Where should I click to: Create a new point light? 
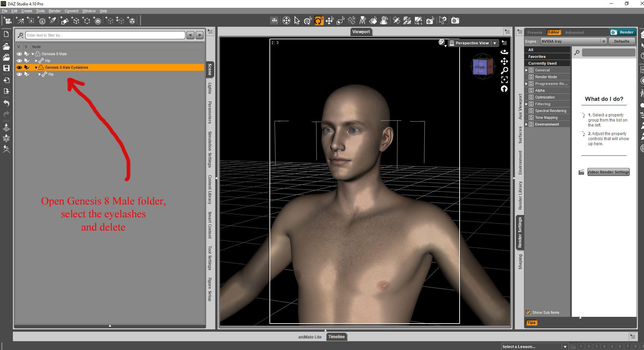31,21
